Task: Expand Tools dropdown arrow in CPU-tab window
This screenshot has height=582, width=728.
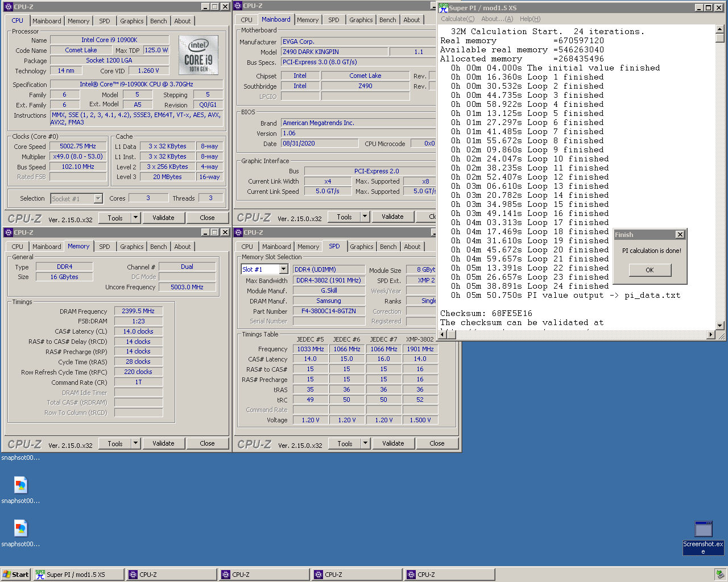Action: click(135, 218)
